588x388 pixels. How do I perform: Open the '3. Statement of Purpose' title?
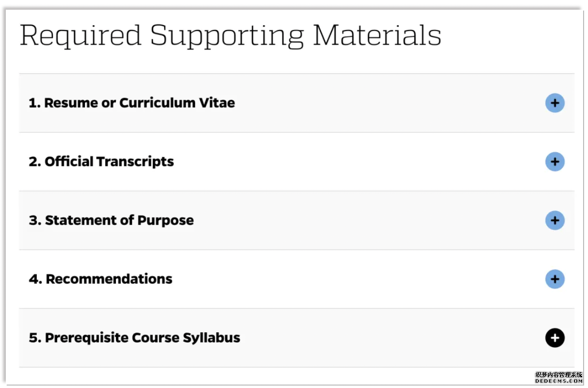click(111, 220)
